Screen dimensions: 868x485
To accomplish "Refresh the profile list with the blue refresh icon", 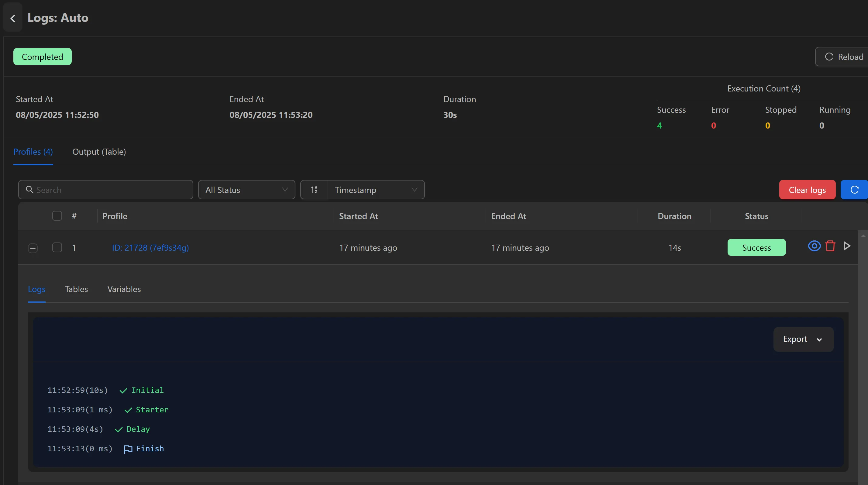I will (855, 190).
